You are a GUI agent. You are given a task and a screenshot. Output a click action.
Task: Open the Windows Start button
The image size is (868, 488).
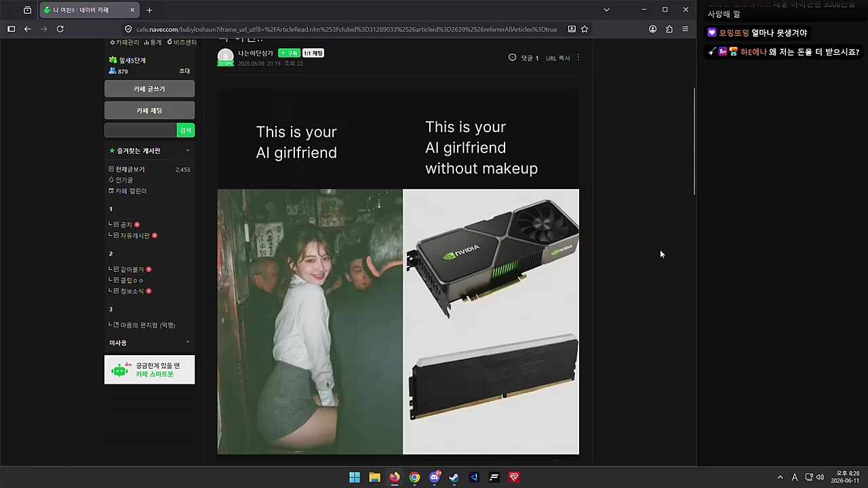355,477
